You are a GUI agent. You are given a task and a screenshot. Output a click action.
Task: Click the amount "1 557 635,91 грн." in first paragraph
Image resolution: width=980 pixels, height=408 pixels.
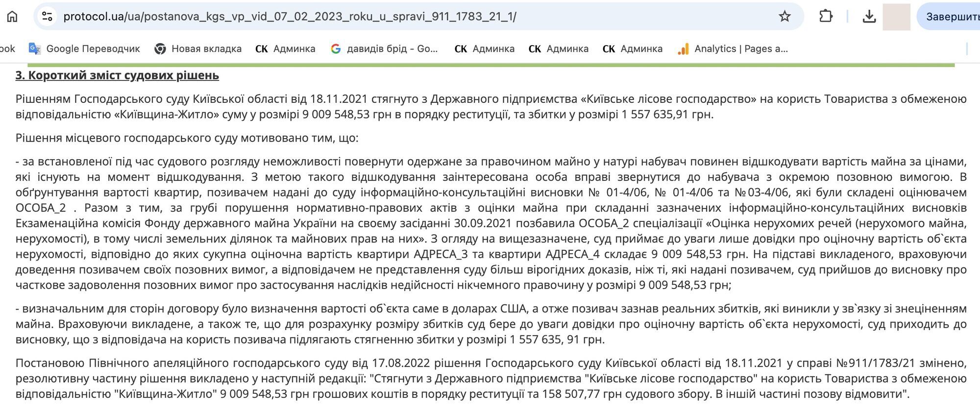[x=667, y=115]
